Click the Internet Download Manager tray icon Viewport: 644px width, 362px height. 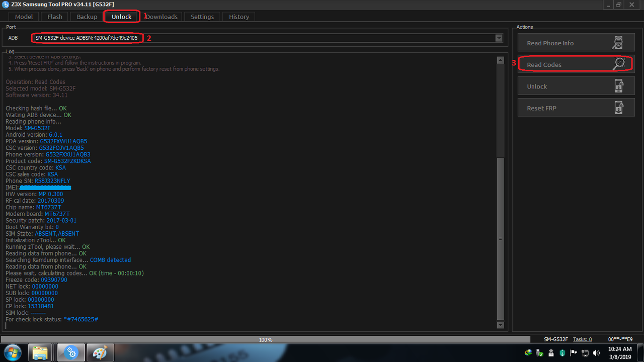tap(528, 353)
